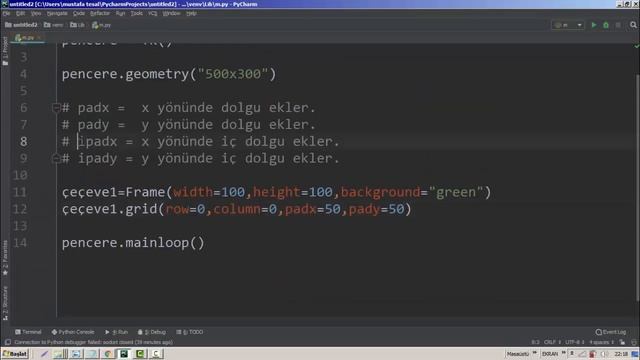Open the Python Console tool window
Viewport: 640px width, 360px height.
[73, 332]
